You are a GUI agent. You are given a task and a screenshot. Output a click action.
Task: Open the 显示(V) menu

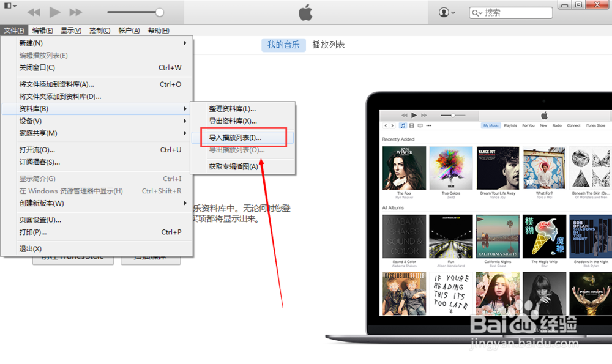(x=71, y=31)
